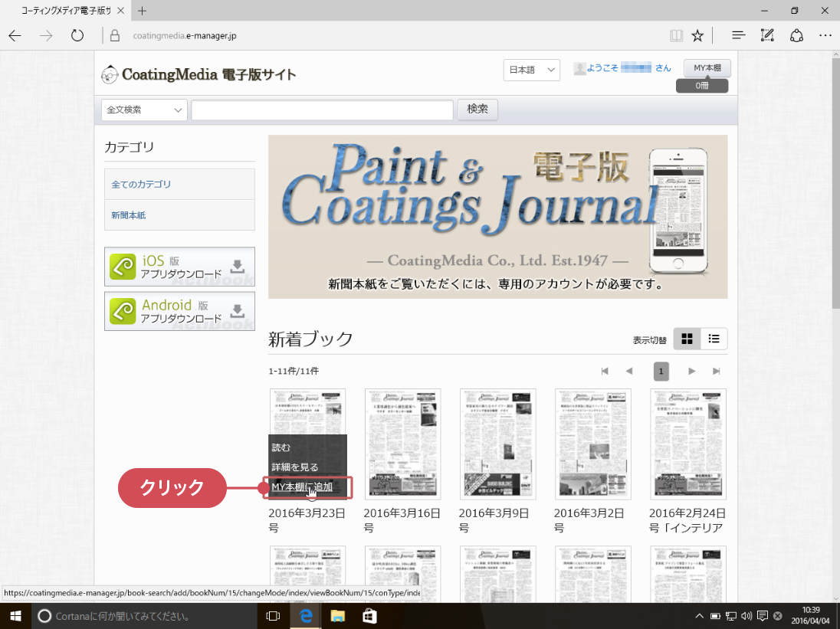Jump to last page arrow
The height and width of the screenshot is (629, 840).
coord(717,372)
